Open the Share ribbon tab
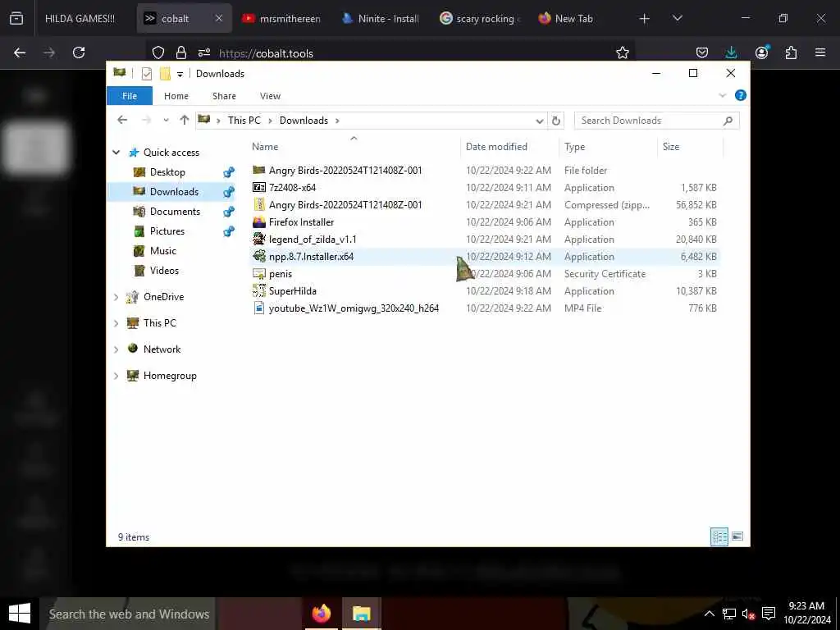The height and width of the screenshot is (630, 840). tap(224, 96)
